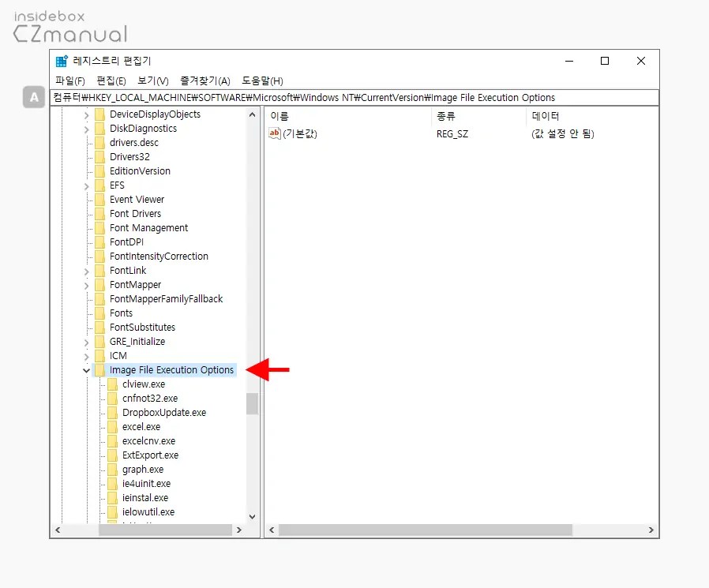
Task: Click the registry path address bar
Action: point(354,98)
